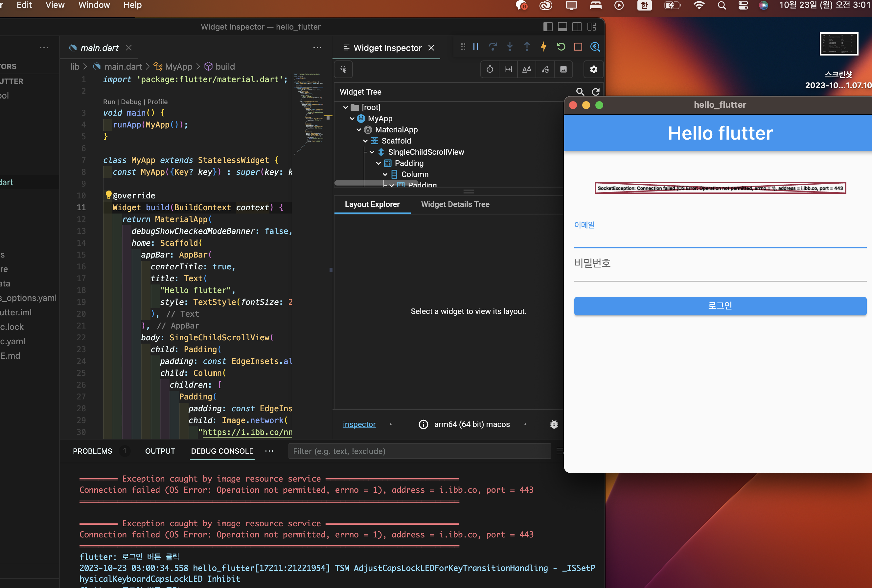Collapse the [root] node in Widget Tree

coord(345,107)
